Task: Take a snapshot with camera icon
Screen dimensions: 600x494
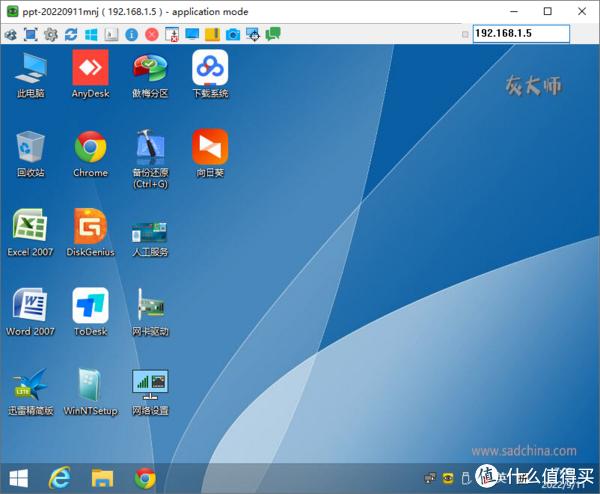Action: pyautogui.click(x=233, y=35)
